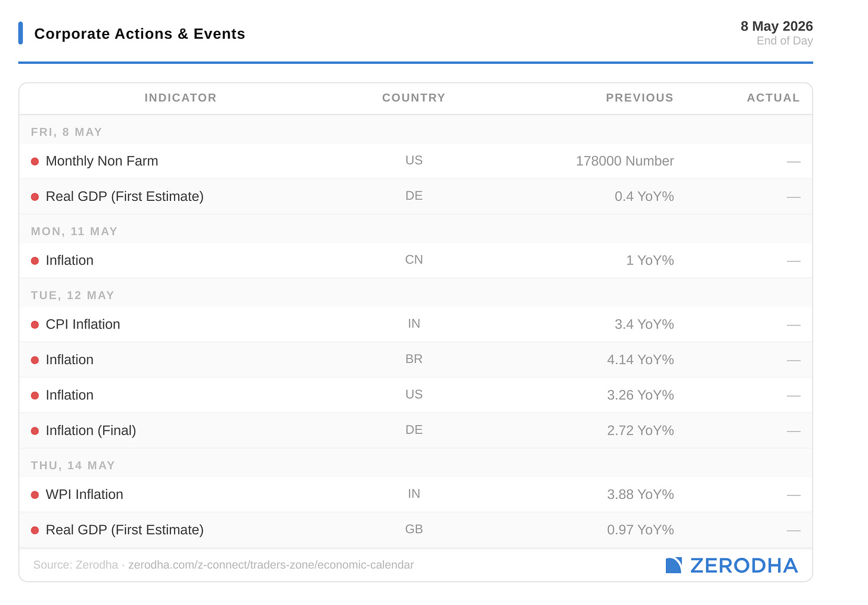Click red dot beside GB Real GDP

(x=35, y=530)
